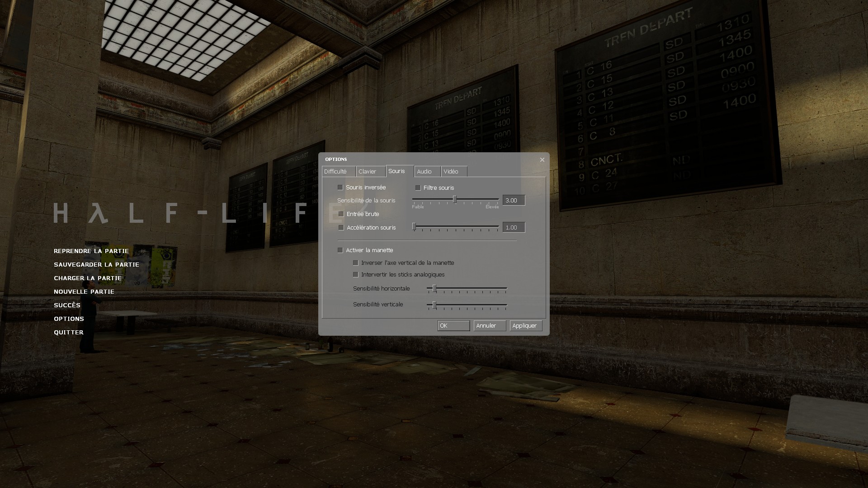Open the Clavier tab
Image resolution: width=868 pixels, height=488 pixels.
coord(370,172)
